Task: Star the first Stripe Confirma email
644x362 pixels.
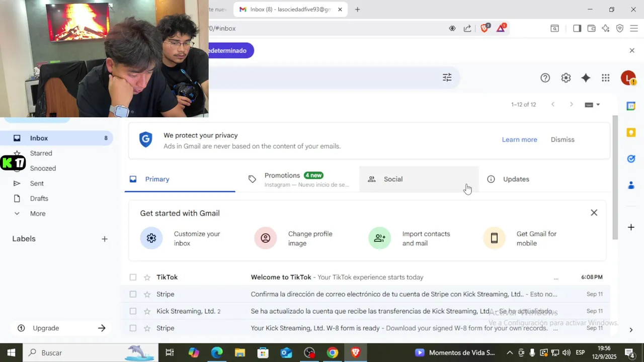Action: [147, 294]
